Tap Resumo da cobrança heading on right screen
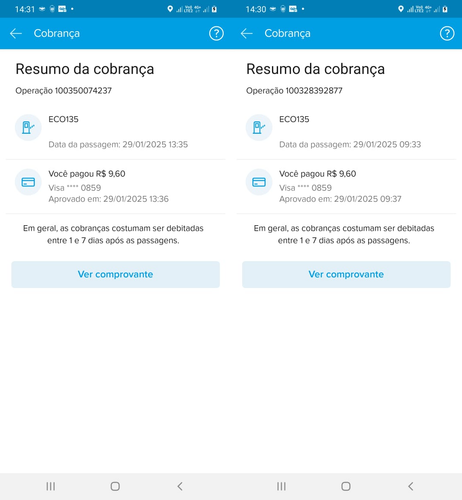 point(315,69)
